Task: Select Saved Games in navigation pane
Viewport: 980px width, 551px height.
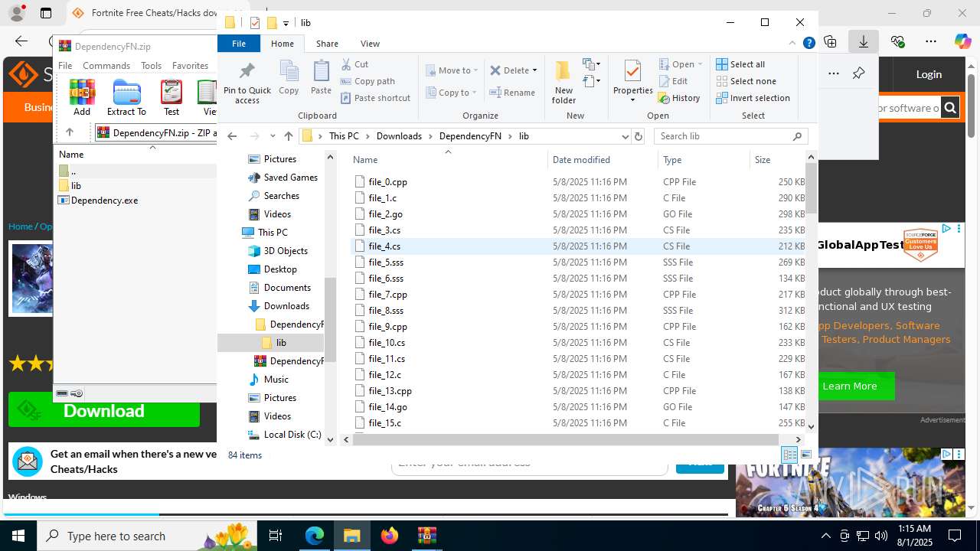Action: (290, 178)
